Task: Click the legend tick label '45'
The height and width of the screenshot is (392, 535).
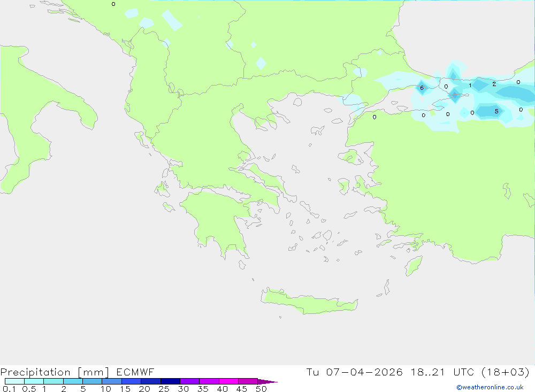Action: click(242, 389)
